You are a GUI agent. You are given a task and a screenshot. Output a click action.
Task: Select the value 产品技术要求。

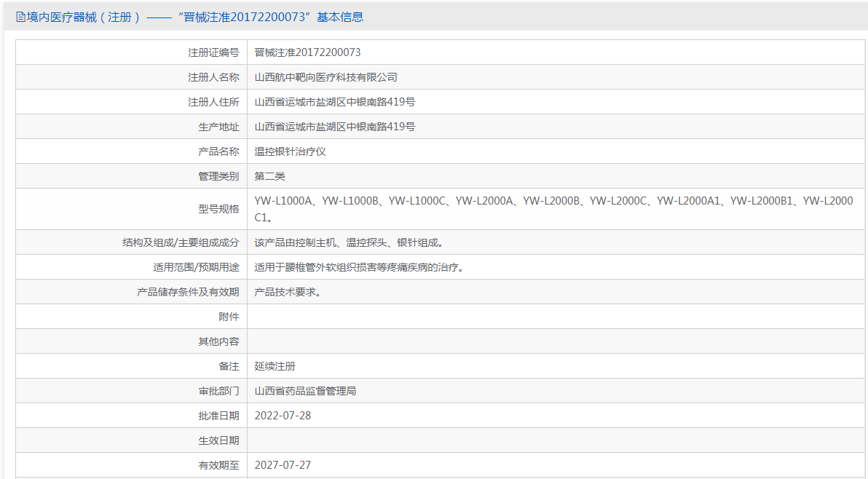[x=288, y=292]
